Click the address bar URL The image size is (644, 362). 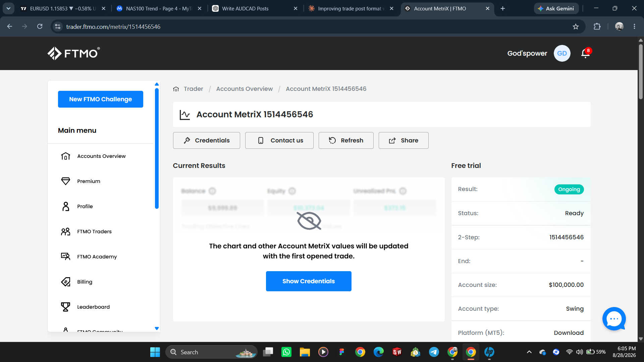(x=113, y=26)
